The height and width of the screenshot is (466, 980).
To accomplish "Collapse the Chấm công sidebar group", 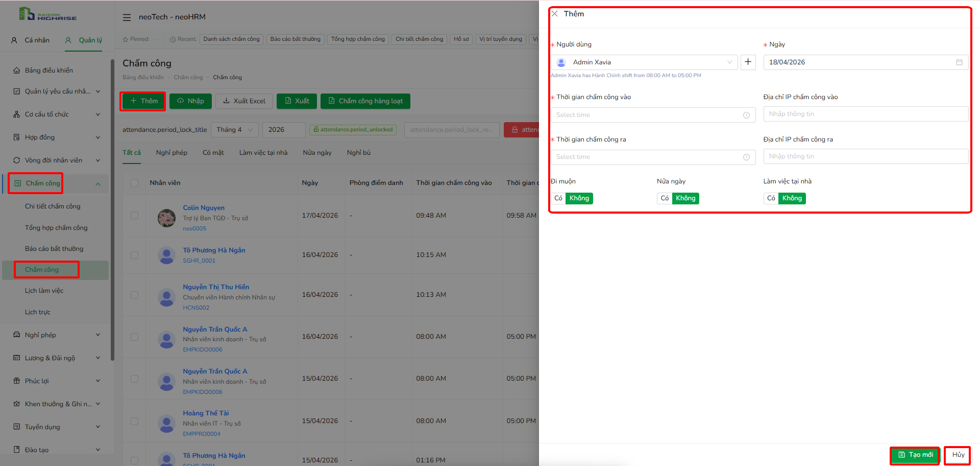I will [98, 184].
